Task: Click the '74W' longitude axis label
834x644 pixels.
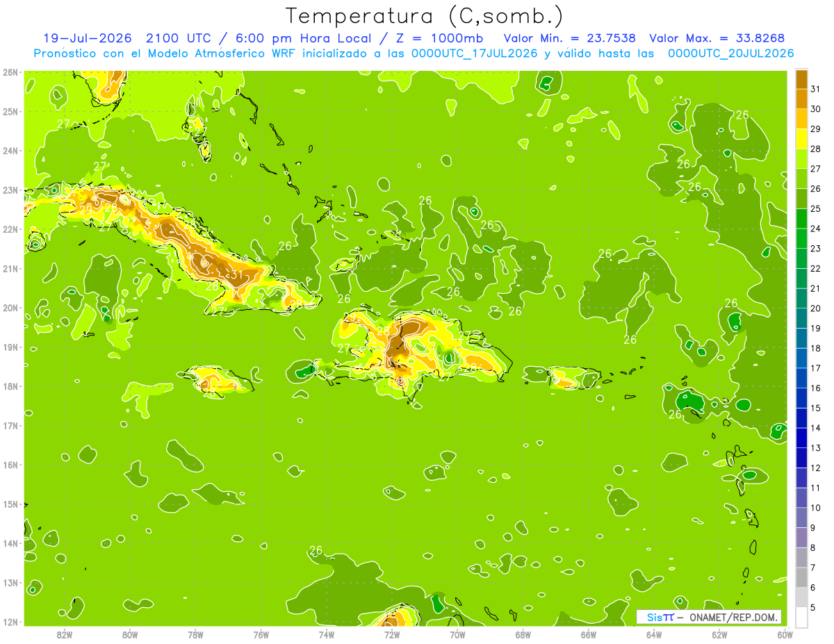Action: click(x=327, y=634)
